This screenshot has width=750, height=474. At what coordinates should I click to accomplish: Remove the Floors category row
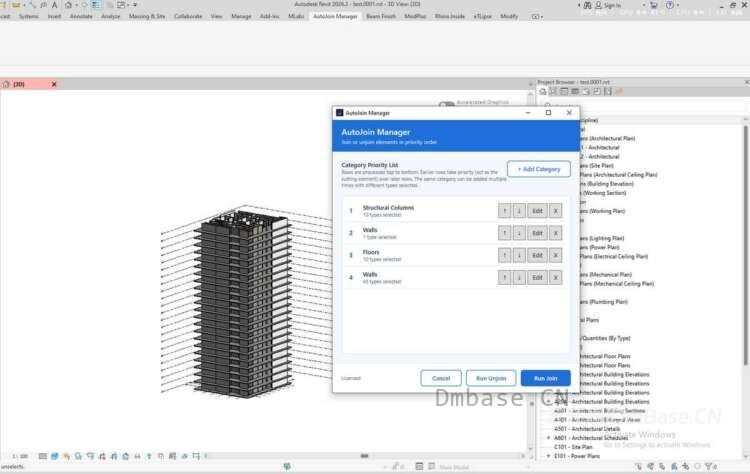(x=555, y=255)
